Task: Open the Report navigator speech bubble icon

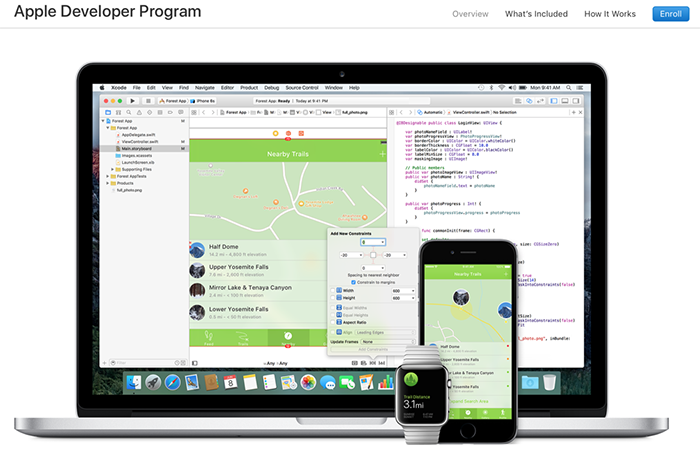Action: point(181,112)
